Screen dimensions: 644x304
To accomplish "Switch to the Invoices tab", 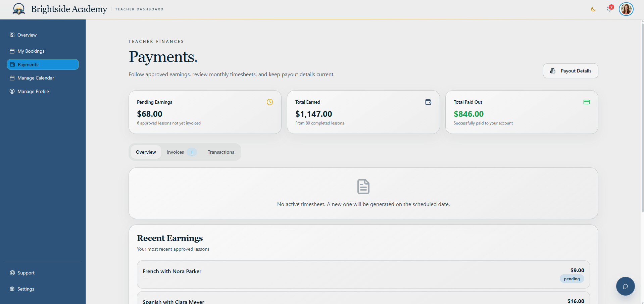I will 182,152.
